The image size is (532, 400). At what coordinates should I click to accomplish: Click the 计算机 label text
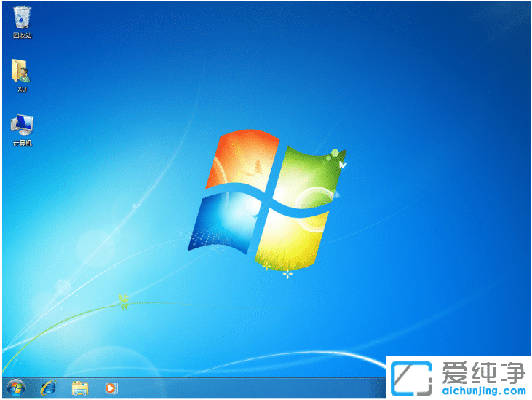coord(23,143)
